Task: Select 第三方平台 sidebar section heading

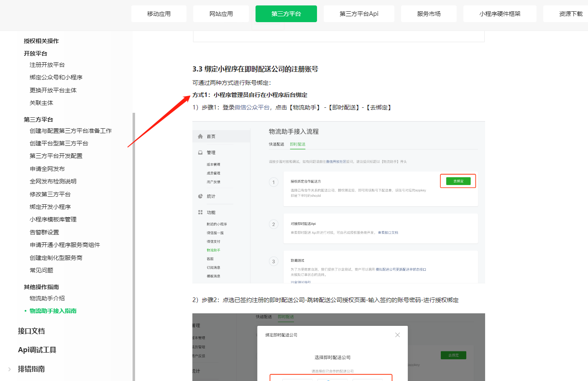Action: tap(38, 119)
